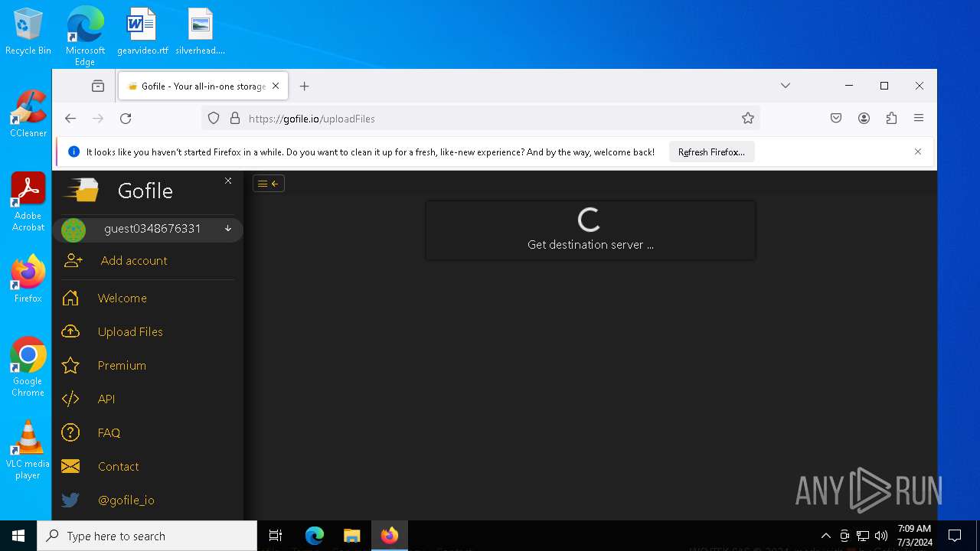Click the Firefox taskbar icon

click(390, 536)
